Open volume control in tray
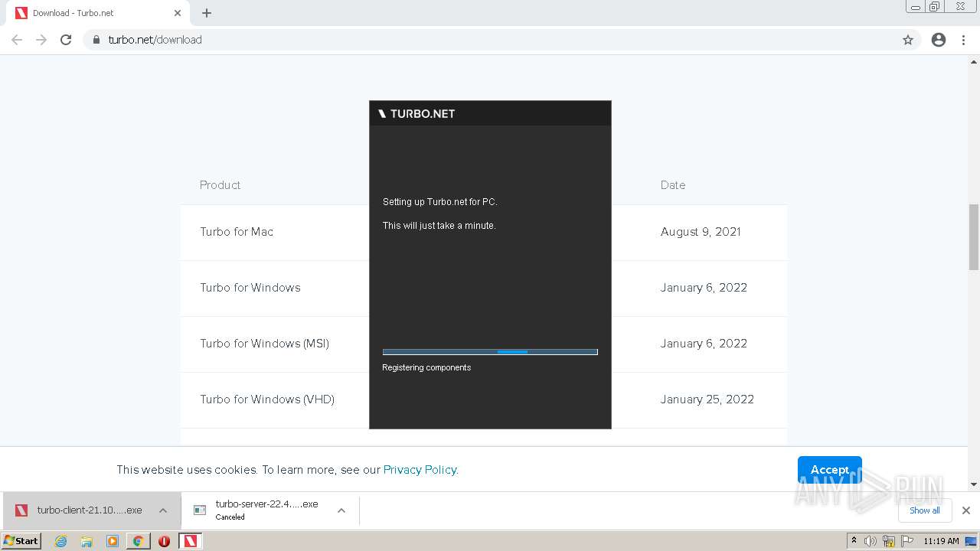The width and height of the screenshot is (980, 551). pyautogui.click(x=871, y=541)
